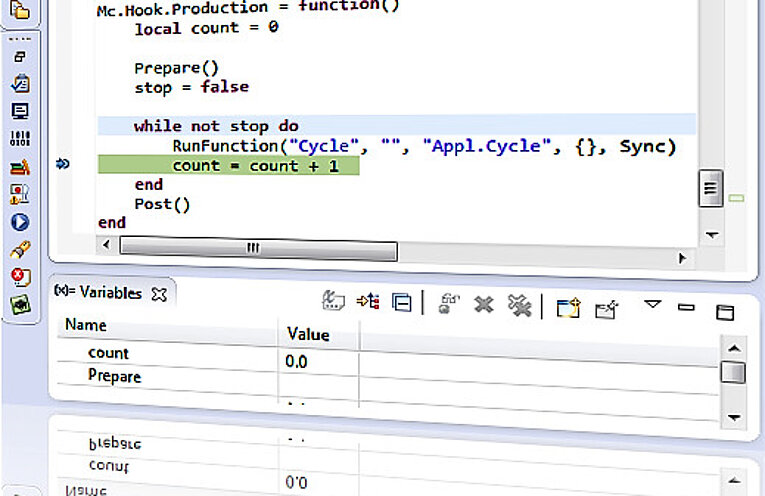
Task: Open Variables view menu dropdown triangle
Action: pyautogui.click(x=652, y=303)
